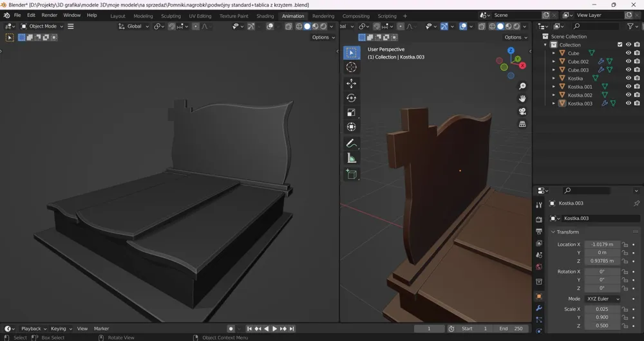The height and width of the screenshot is (341, 644).
Task: Uncheck the Collection exclude checkbox
Action: click(x=620, y=45)
